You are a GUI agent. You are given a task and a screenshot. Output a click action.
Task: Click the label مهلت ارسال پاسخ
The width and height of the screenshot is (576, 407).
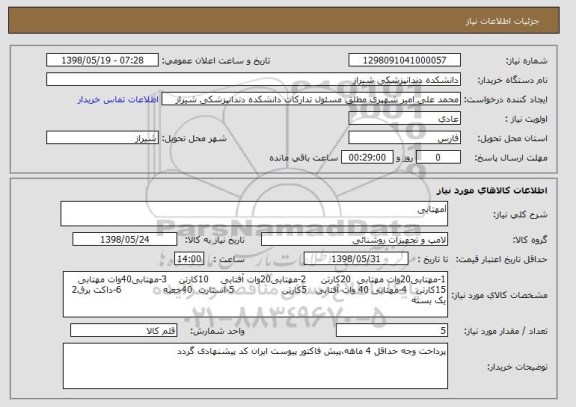click(x=511, y=158)
